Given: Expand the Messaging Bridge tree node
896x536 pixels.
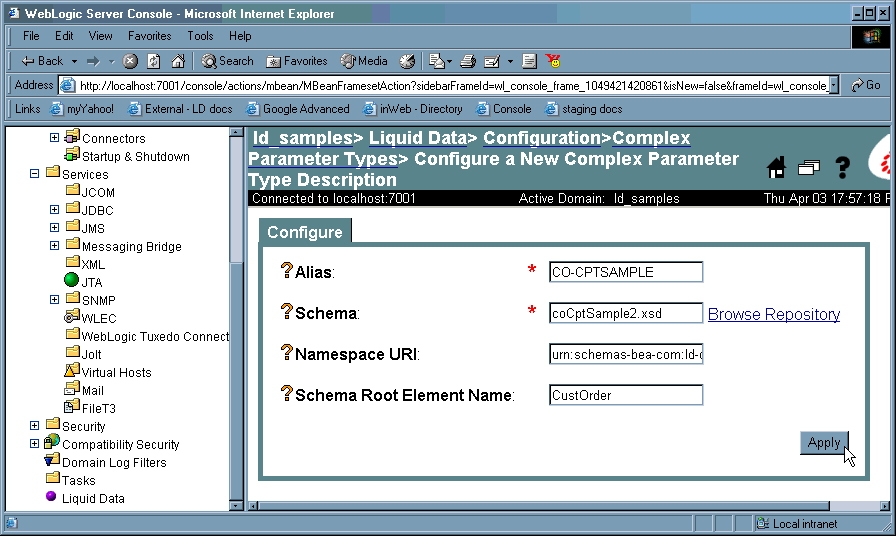Looking at the screenshot, I should pos(54,246).
